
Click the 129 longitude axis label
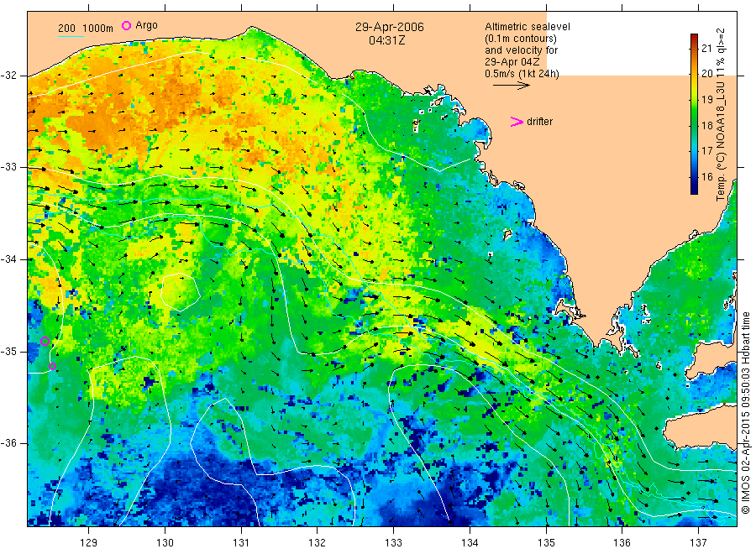(89, 543)
